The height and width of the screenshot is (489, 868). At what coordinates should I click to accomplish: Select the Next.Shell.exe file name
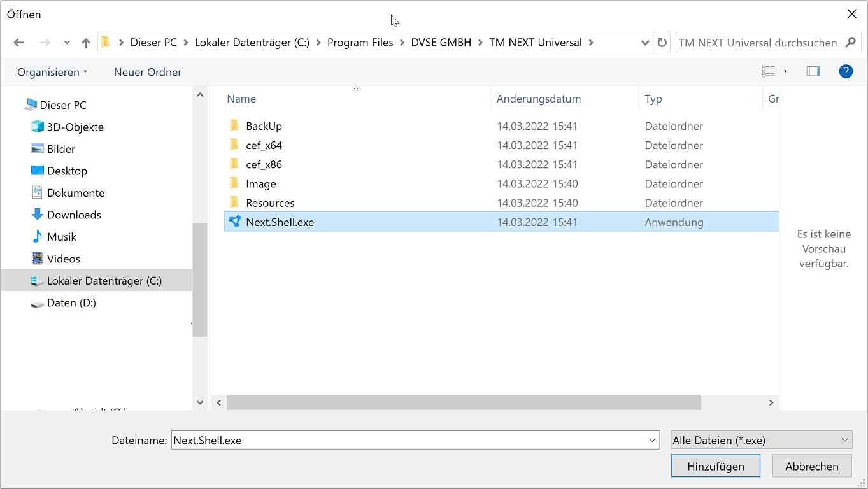pyautogui.click(x=280, y=222)
